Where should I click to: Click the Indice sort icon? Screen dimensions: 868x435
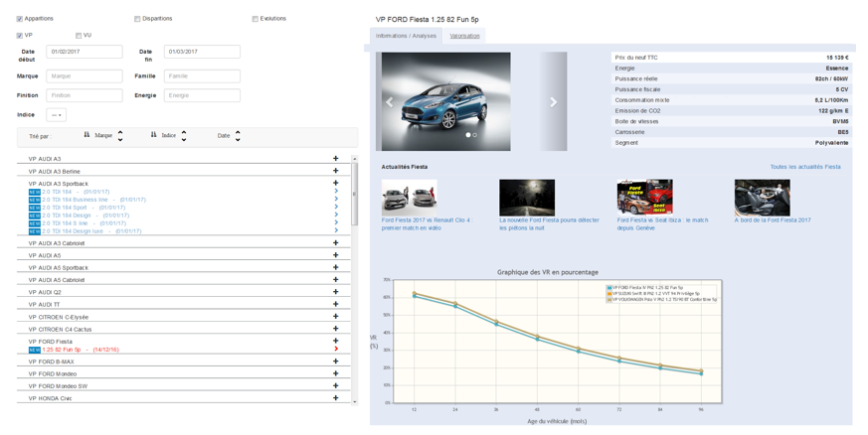point(154,135)
